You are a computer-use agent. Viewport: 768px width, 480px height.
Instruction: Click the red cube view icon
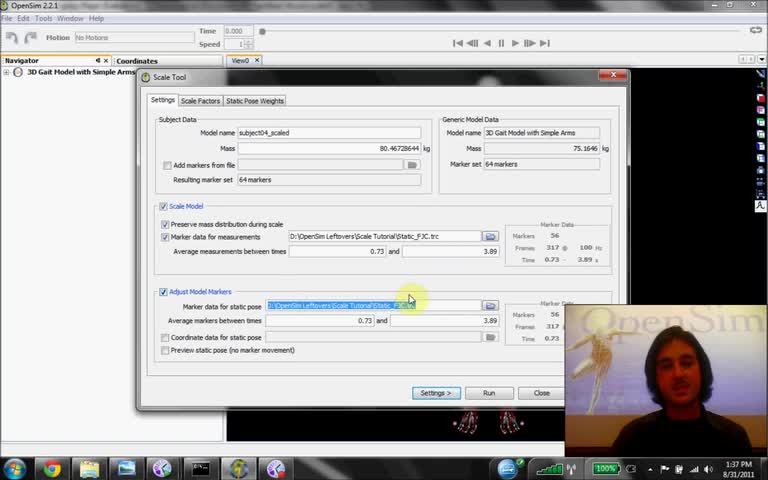[x=760, y=98]
